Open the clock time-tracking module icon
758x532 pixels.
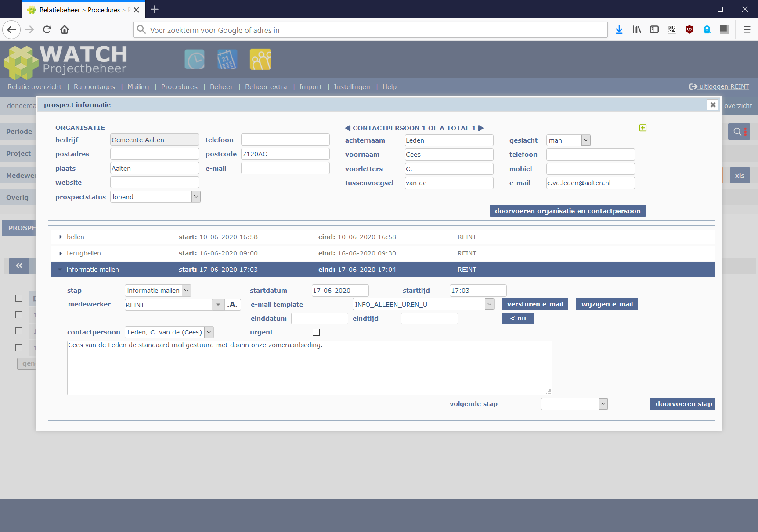(195, 59)
